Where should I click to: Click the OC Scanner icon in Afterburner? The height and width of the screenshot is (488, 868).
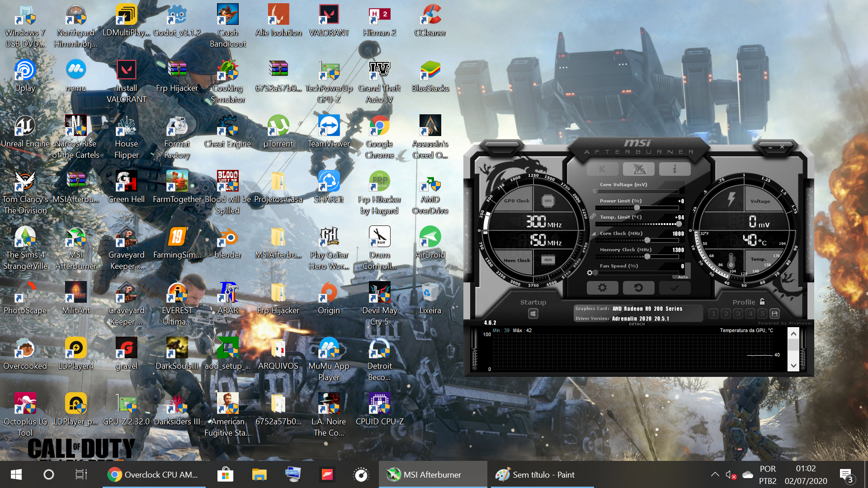point(638,169)
